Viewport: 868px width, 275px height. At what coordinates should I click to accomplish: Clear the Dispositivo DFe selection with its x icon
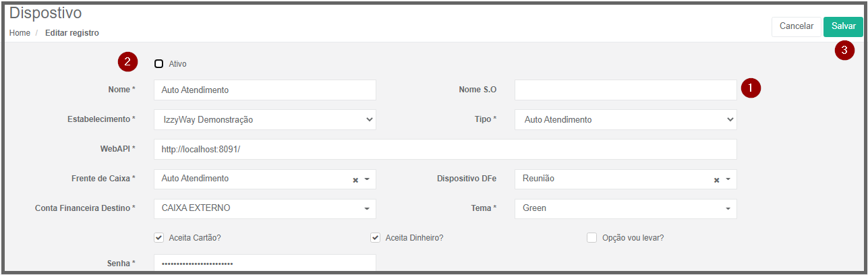717,180
